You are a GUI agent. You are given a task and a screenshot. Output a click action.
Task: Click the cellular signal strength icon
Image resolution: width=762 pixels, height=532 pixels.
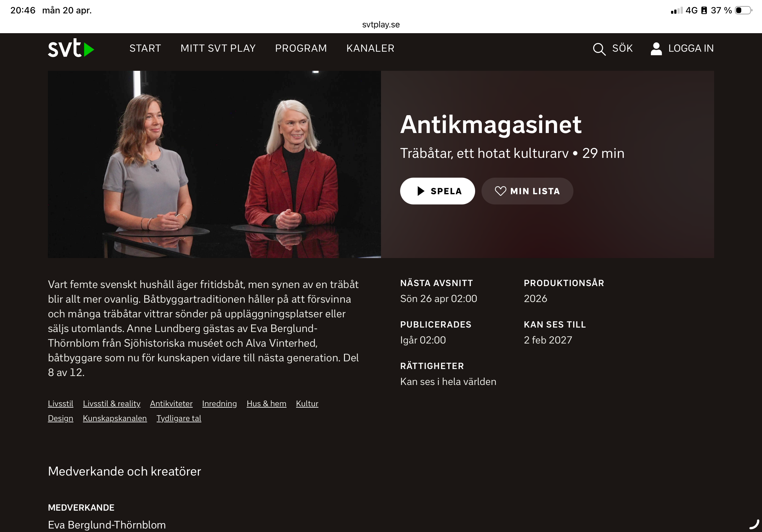[x=677, y=10]
